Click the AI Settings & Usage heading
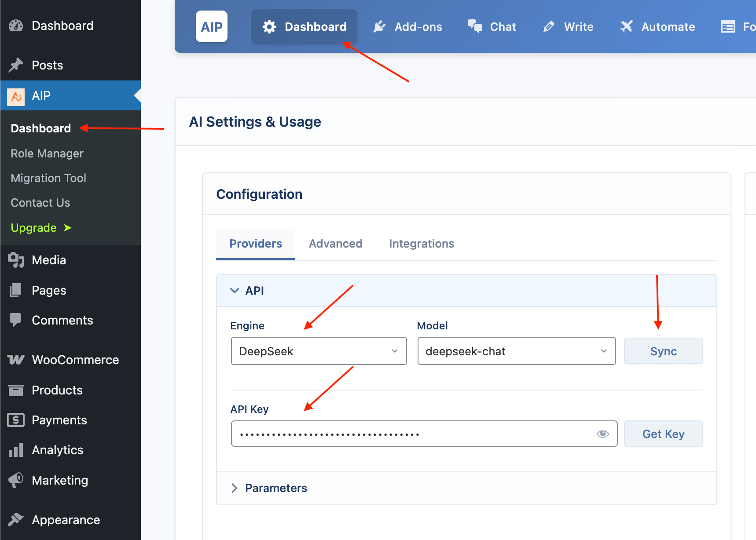756x540 pixels. [255, 122]
